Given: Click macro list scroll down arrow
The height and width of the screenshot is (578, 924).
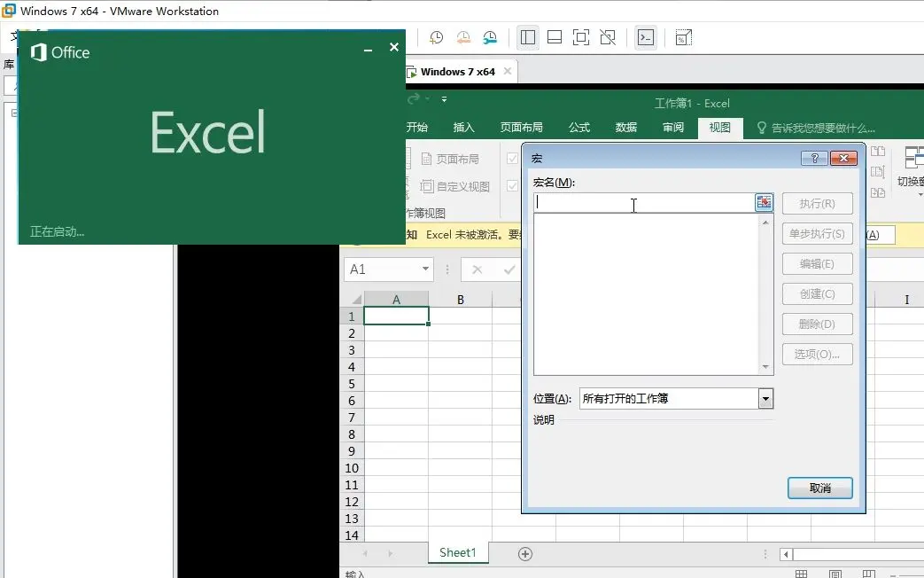Looking at the screenshot, I should (765, 367).
